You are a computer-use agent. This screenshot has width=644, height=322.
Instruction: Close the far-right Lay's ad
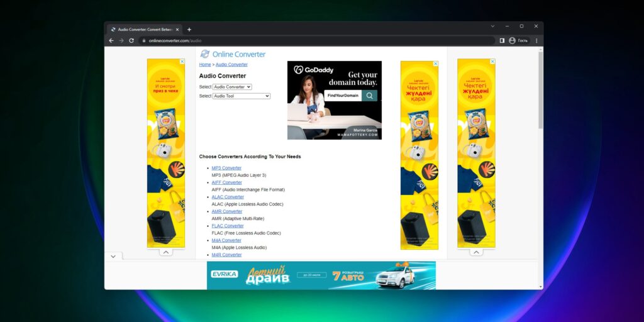coord(492,62)
